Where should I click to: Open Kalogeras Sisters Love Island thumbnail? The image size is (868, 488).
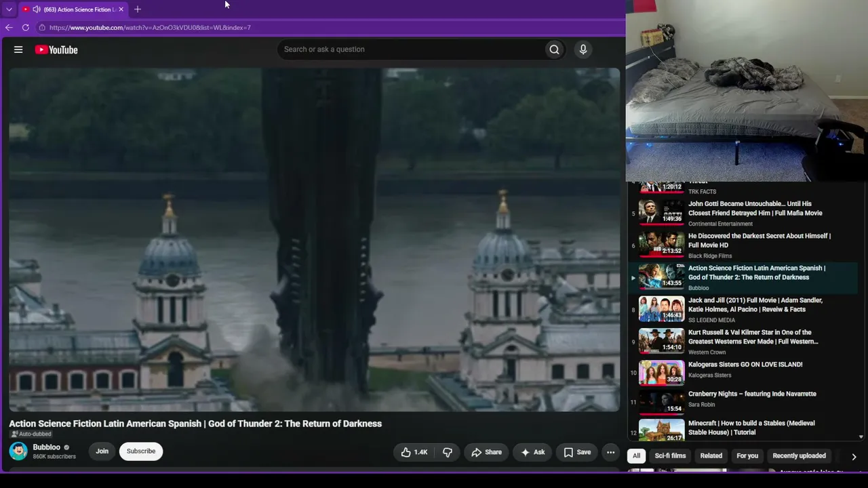point(661,372)
